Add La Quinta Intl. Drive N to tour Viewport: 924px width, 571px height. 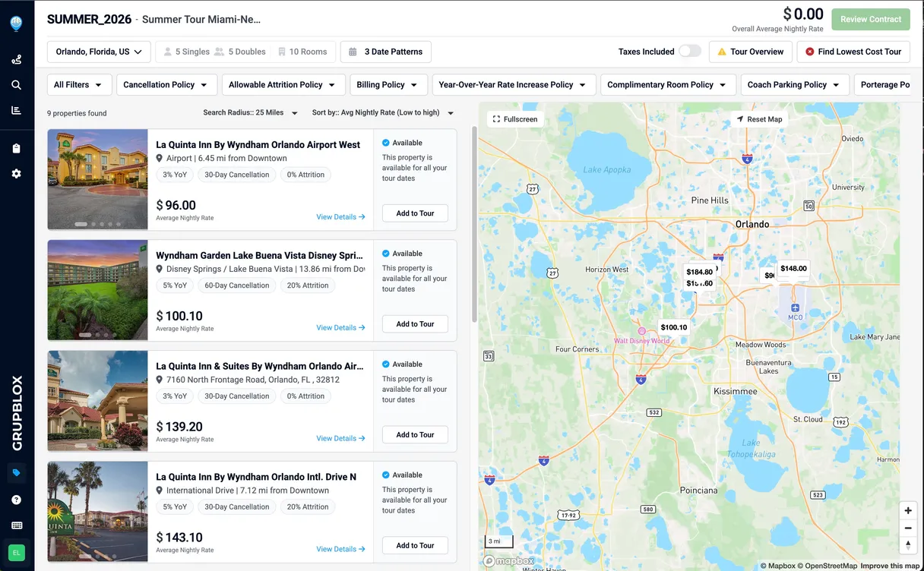click(x=415, y=546)
